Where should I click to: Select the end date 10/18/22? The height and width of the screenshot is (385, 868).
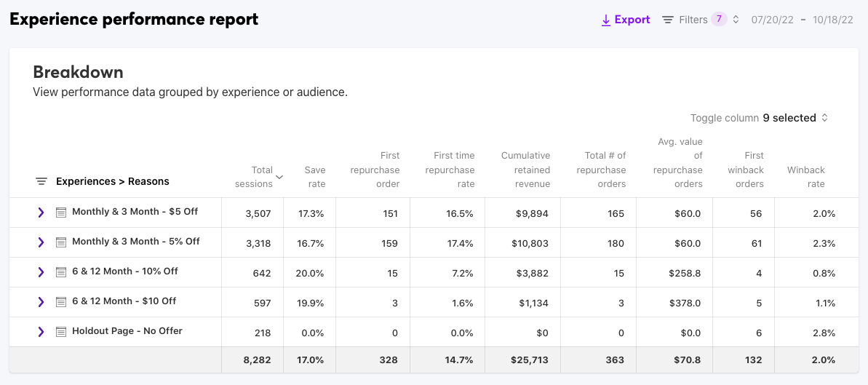click(x=833, y=20)
